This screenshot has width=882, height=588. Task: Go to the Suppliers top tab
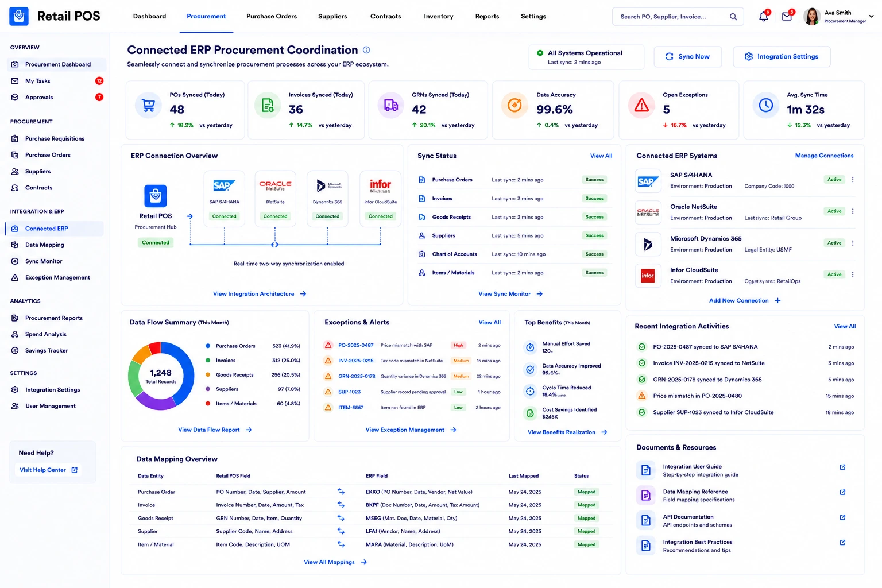pyautogui.click(x=332, y=16)
